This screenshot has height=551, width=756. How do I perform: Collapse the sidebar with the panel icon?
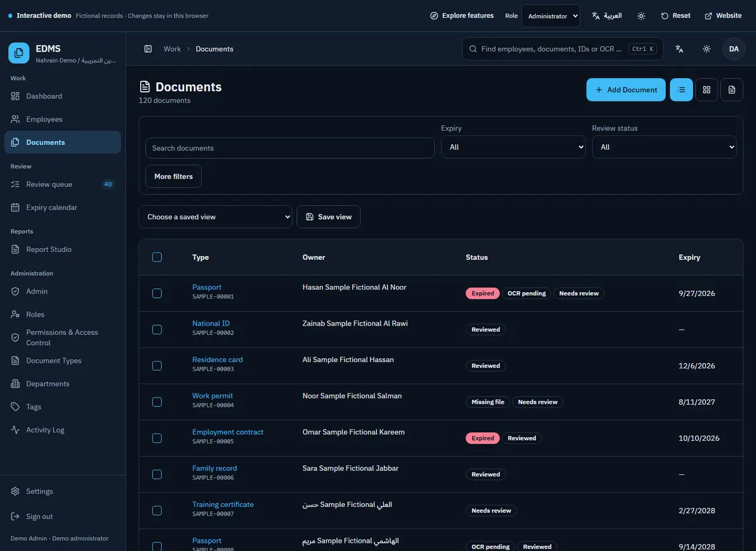148,49
